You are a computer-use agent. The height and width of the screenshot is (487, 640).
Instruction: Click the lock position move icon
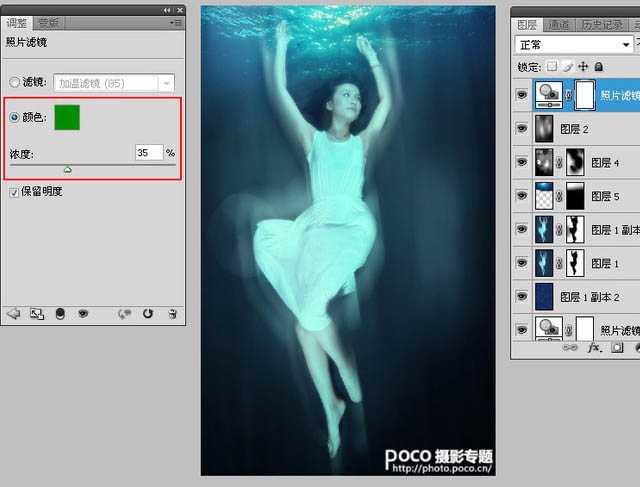(x=583, y=66)
